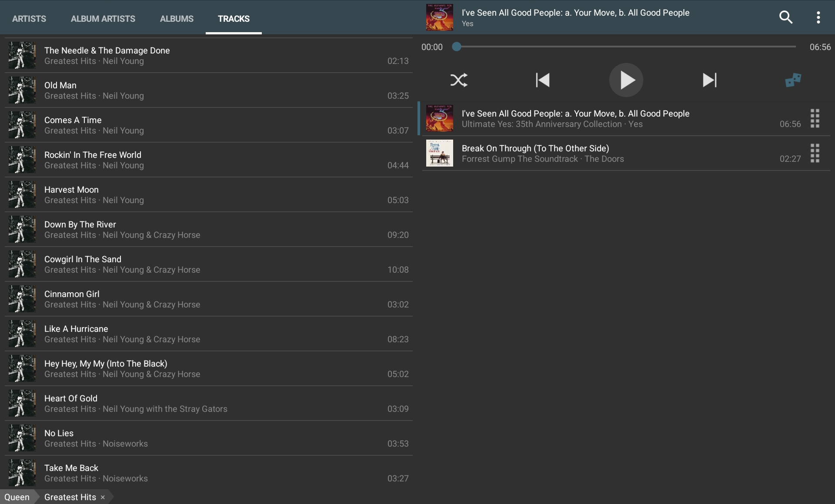This screenshot has height=504, width=835.
Task: Skip to the next track
Action: (709, 80)
